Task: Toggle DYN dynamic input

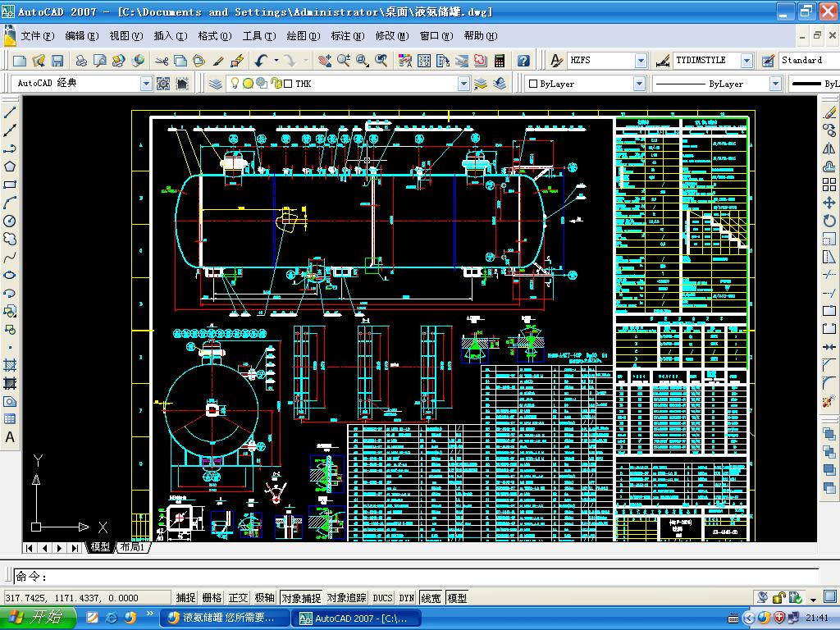Action: (407, 598)
